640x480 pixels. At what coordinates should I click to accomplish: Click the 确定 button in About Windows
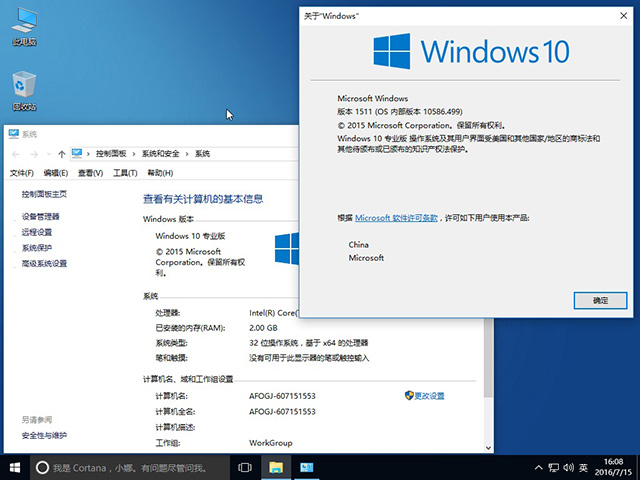tap(600, 300)
